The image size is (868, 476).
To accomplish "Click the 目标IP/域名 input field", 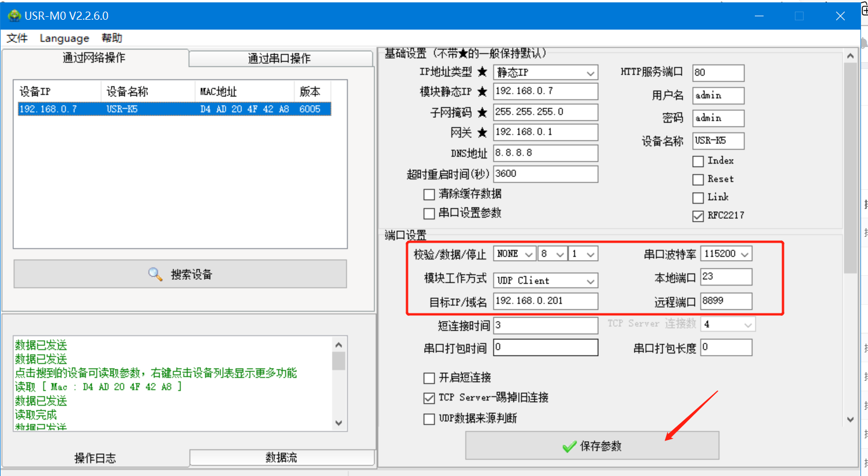I will point(545,301).
